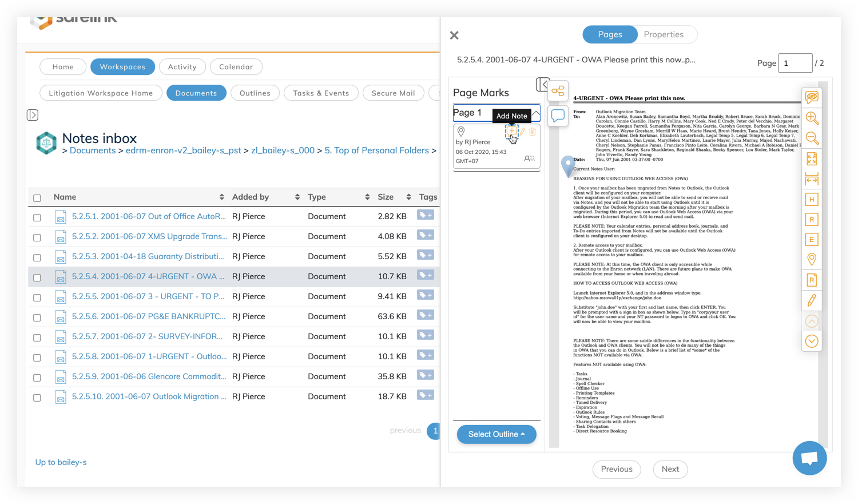Click the Notes inbox folder icon
Image resolution: width=858 pixels, height=504 pixels.
click(46, 143)
